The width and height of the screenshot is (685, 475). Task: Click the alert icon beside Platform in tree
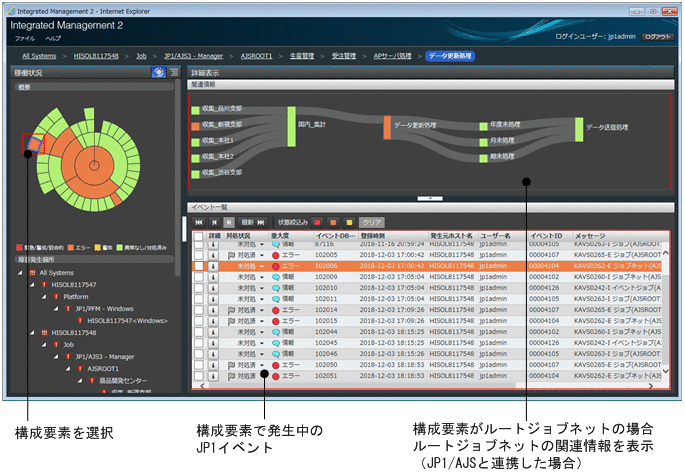click(56, 297)
